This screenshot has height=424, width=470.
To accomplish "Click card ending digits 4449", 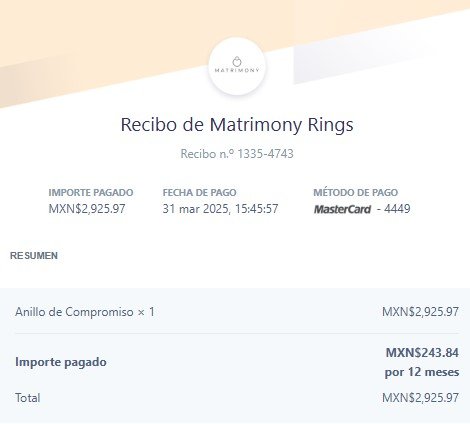I will (x=397, y=209).
